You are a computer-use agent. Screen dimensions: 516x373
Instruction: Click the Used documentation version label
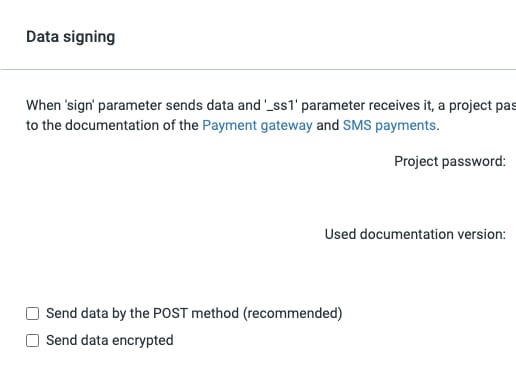pos(415,234)
